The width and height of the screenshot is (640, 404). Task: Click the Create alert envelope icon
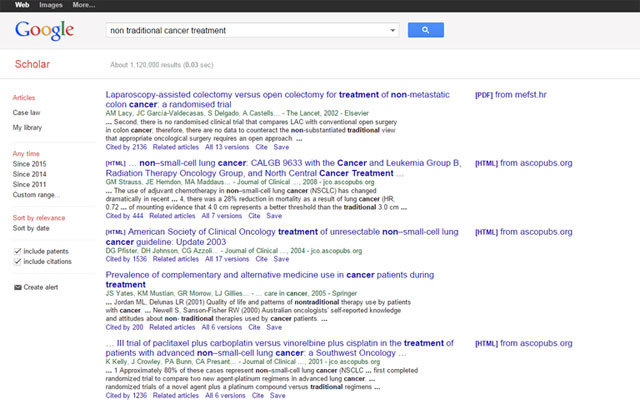tap(17, 287)
